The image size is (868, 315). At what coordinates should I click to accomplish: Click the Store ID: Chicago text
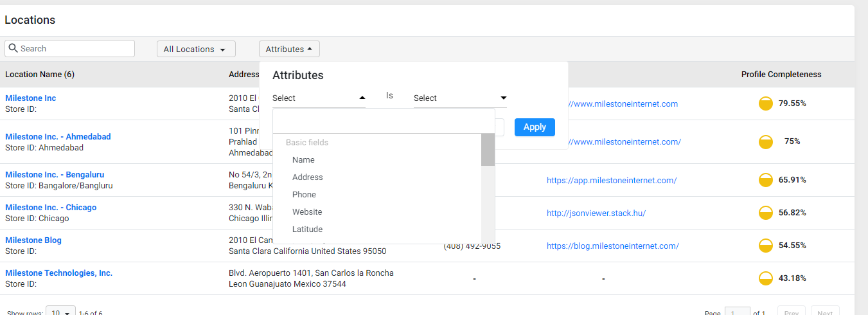[x=37, y=218]
